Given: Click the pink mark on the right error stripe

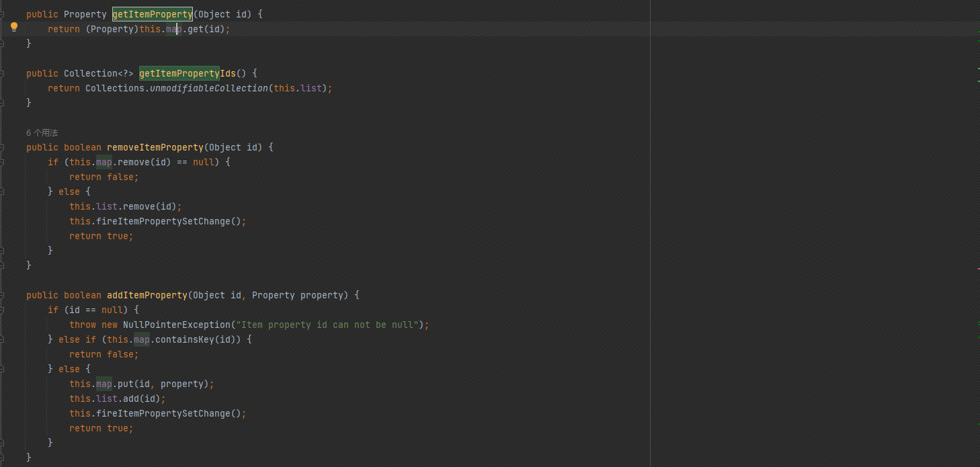Looking at the screenshot, I should click(x=979, y=269).
